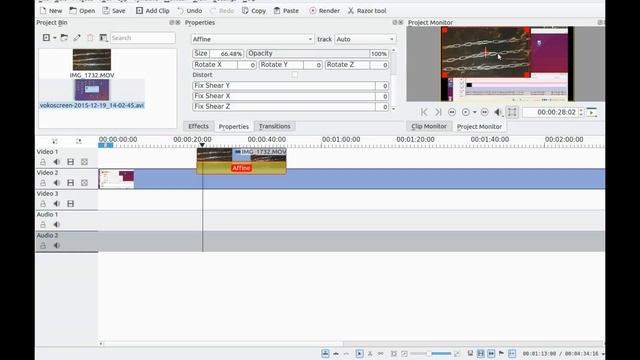The image size is (640, 360).
Task: Toggle the monitor edit mode frame icon
Action: point(512,112)
